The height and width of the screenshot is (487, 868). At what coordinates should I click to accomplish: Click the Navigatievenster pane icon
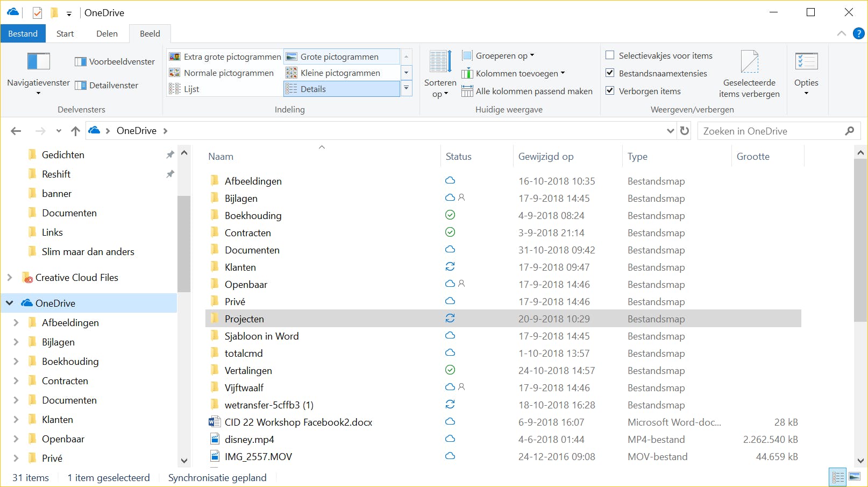coord(39,61)
